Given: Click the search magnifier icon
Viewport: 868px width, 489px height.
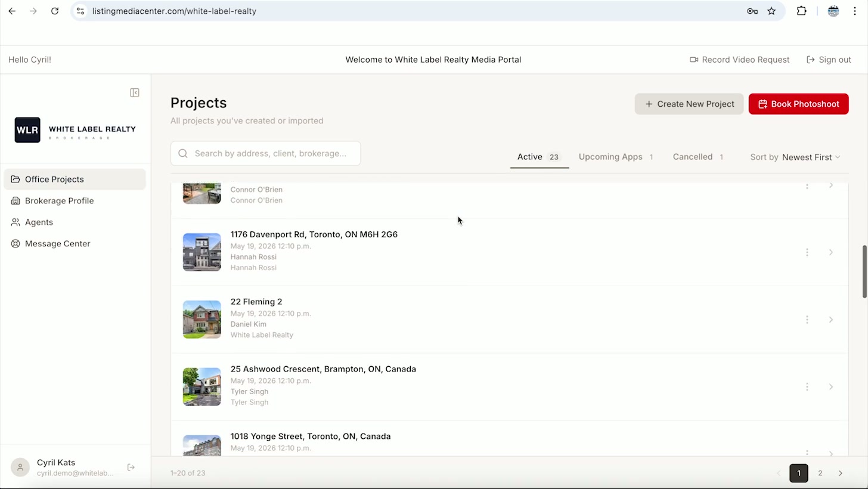Looking at the screenshot, I should (183, 153).
